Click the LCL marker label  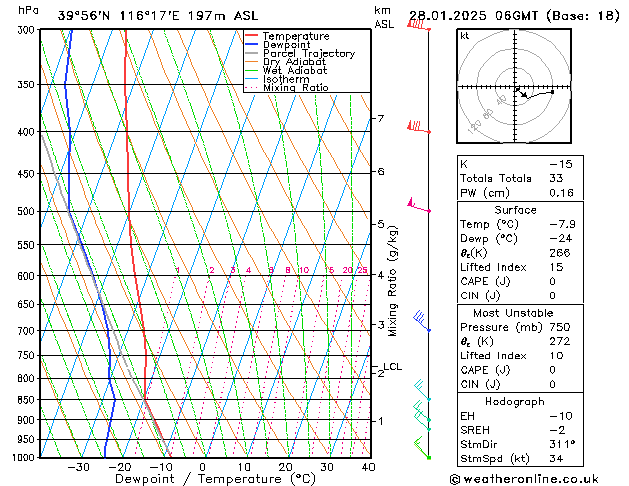click(392, 367)
